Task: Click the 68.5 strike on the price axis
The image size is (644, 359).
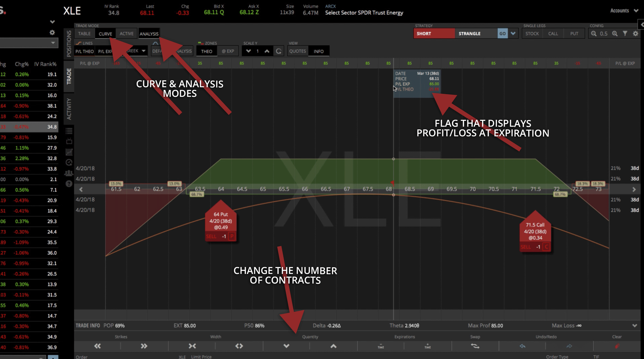Action: tap(410, 189)
